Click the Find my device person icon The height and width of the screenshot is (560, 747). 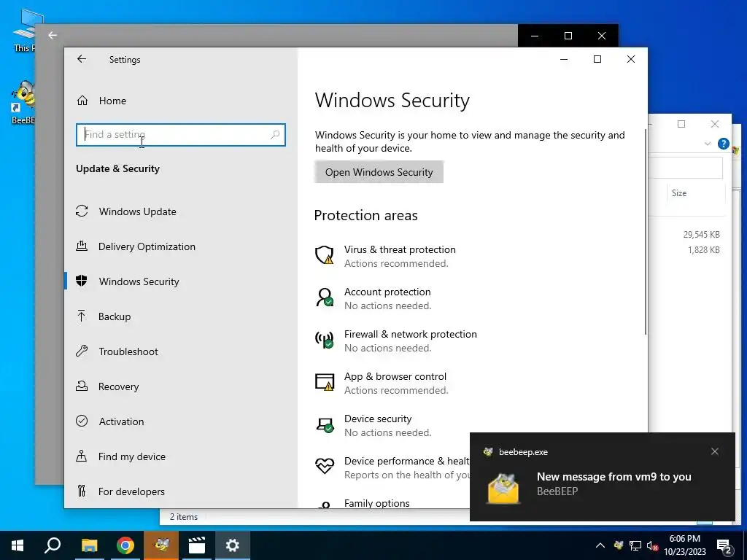pos(82,456)
